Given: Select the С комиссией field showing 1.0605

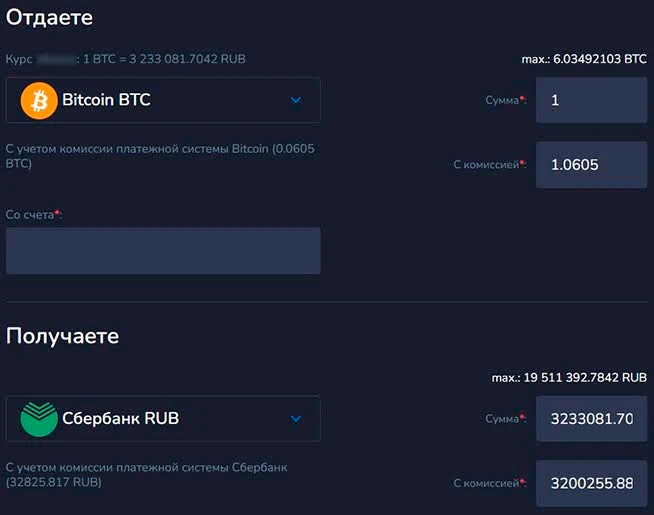Looking at the screenshot, I should tap(591, 164).
